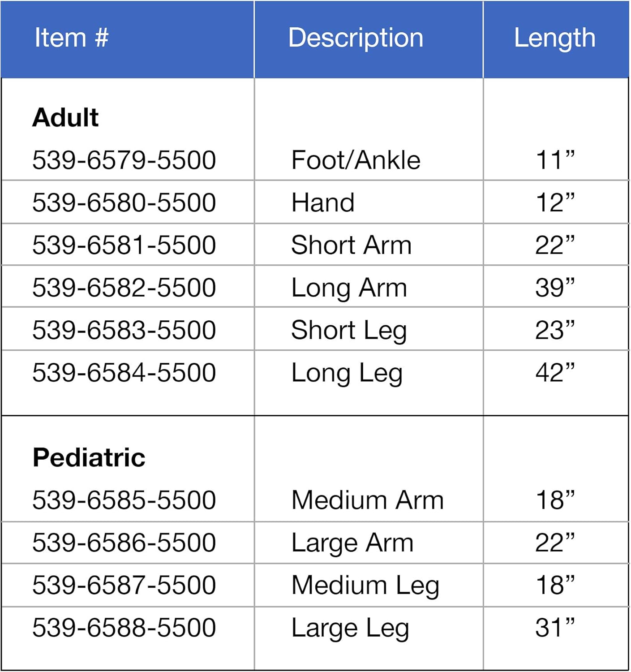Select the Foot/Ankle description cell
This screenshot has height=672, width=631.
point(356,160)
